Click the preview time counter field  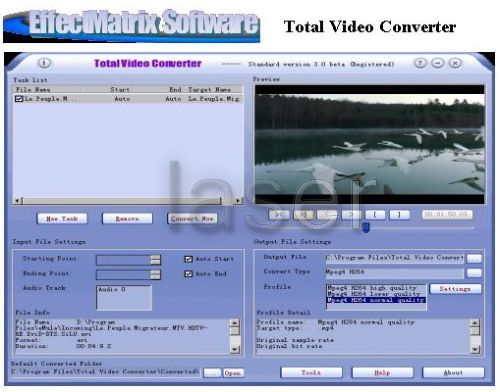click(447, 214)
